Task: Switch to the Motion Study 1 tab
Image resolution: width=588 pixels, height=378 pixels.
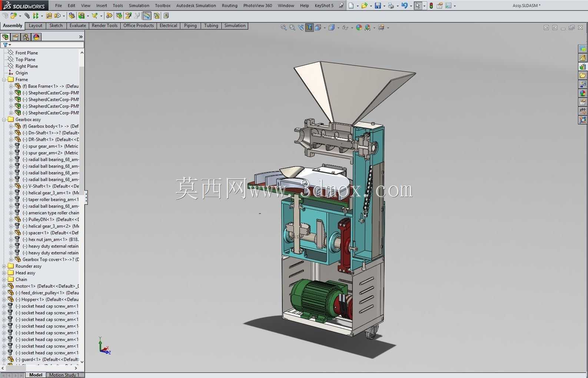Action: point(64,375)
